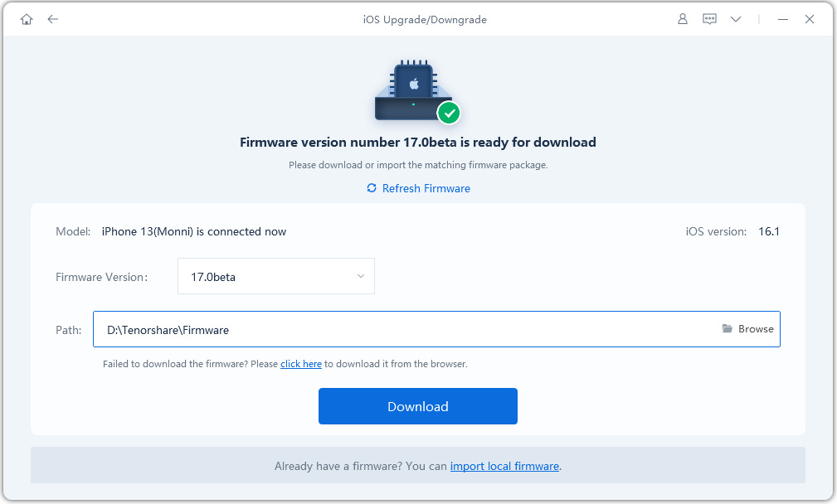Follow the 'click here' browser download link
837x504 pixels.
pos(301,364)
